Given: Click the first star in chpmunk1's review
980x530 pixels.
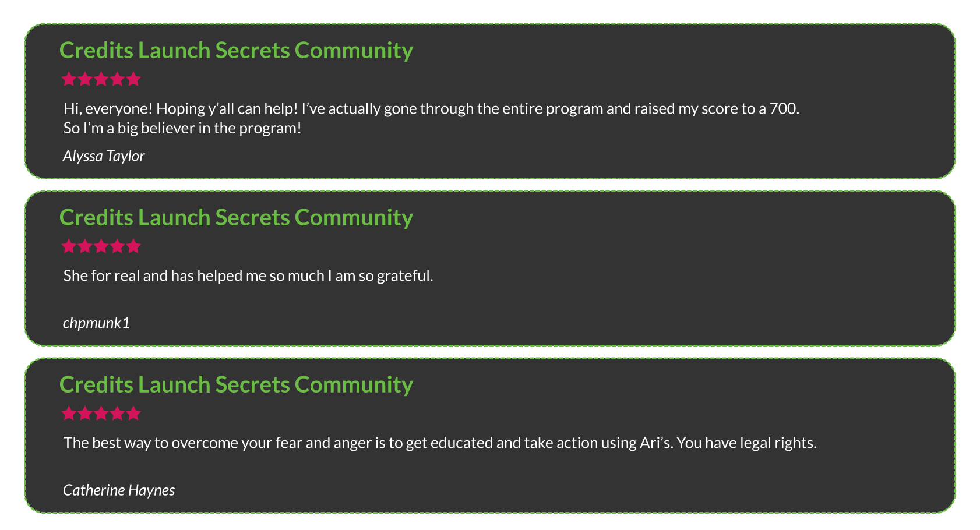Looking at the screenshot, I should [69, 246].
